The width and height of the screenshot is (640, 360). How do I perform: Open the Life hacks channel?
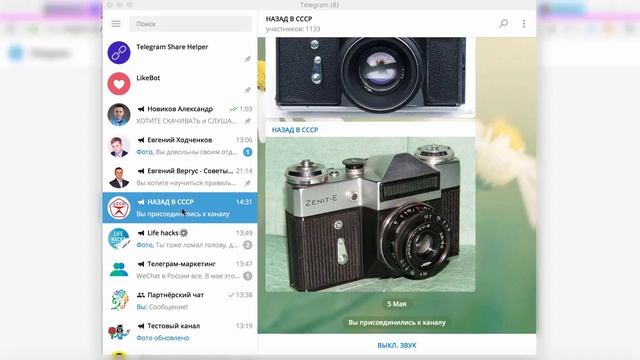[x=180, y=239]
